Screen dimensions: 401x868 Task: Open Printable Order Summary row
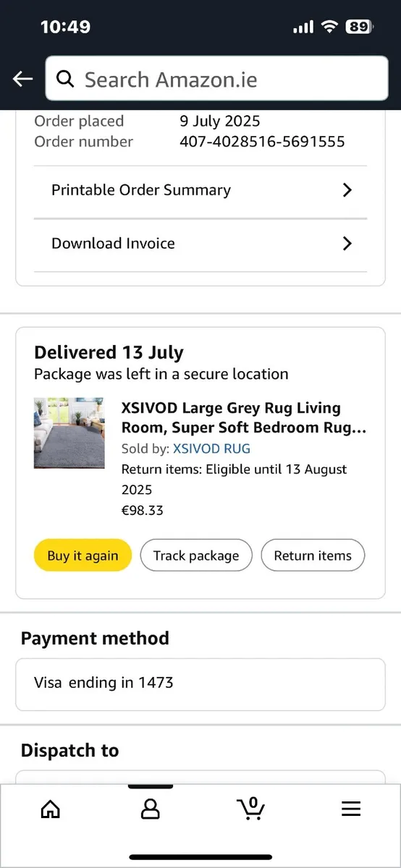[200, 191]
